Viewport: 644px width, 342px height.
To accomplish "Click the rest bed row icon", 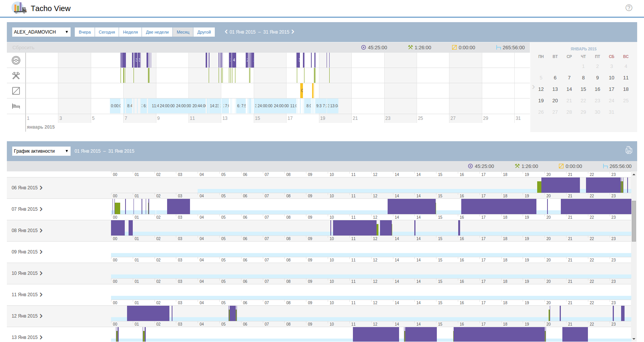I will pos(16,106).
